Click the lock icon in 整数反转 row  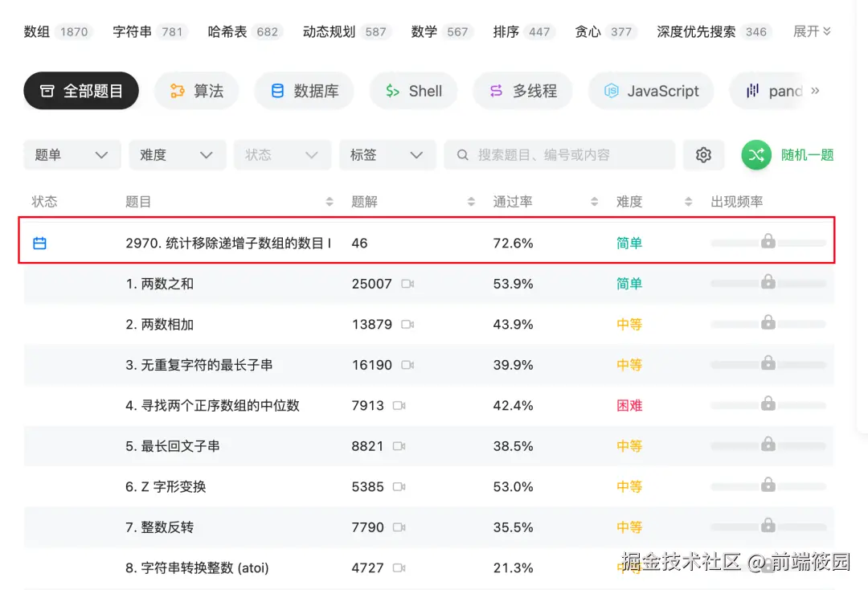[x=768, y=525]
